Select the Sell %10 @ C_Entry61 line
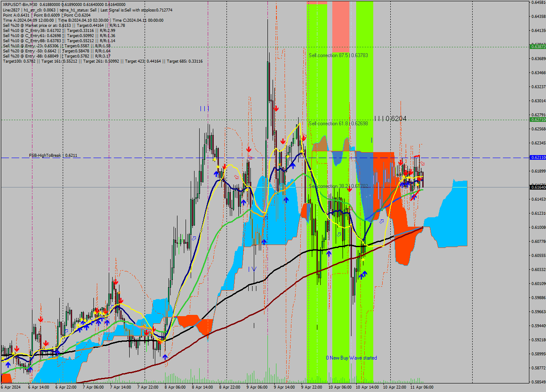 tap(59, 35)
